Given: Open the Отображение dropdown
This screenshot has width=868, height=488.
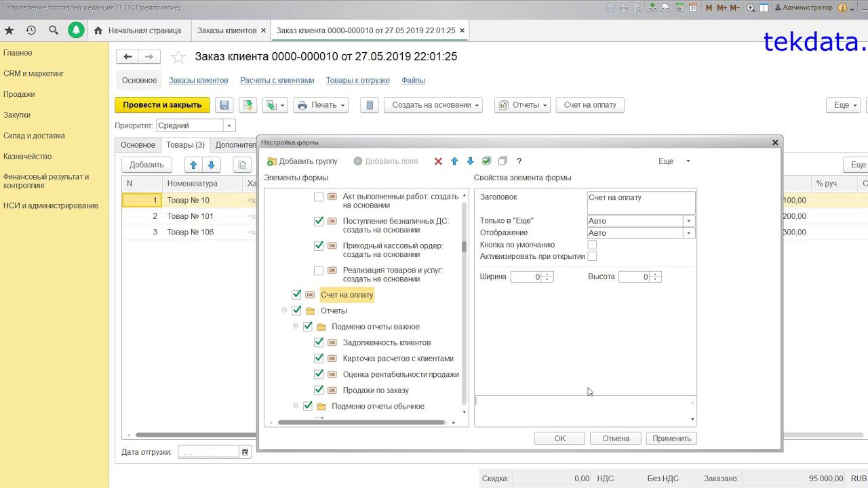Looking at the screenshot, I should pyautogui.click(x=689, y=233).
